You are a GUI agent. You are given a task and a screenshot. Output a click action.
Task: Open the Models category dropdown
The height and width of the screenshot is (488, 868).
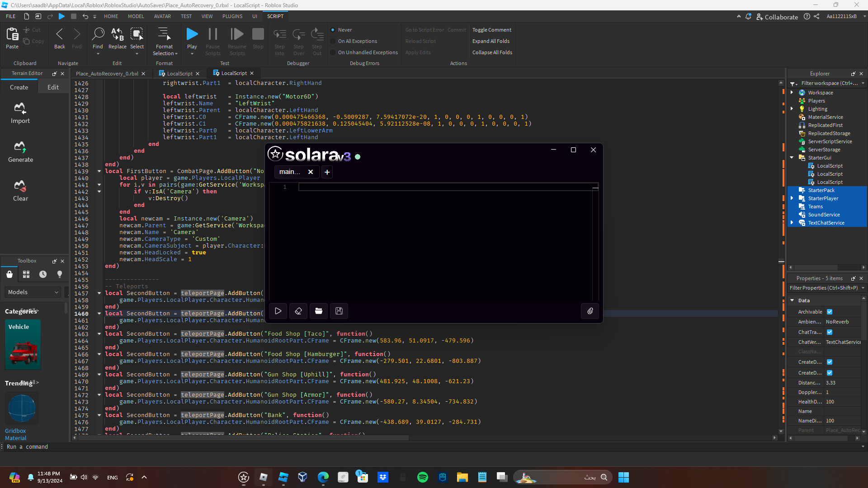click(33, 292)
